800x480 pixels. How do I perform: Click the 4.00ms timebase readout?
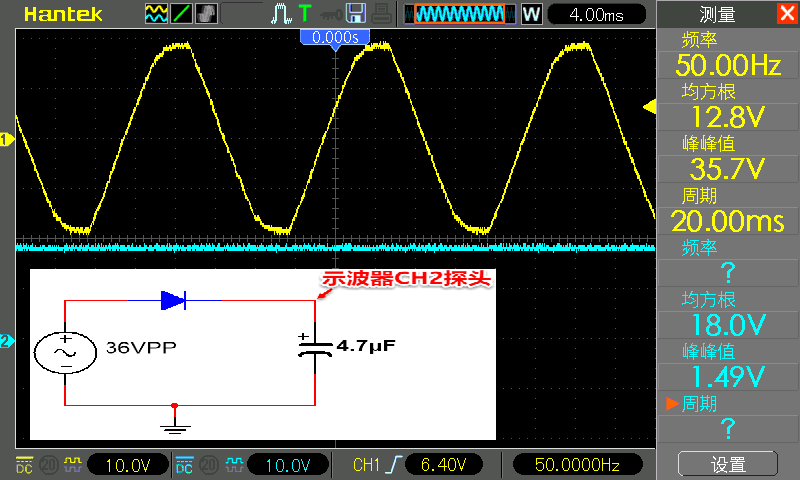[596, 15]
